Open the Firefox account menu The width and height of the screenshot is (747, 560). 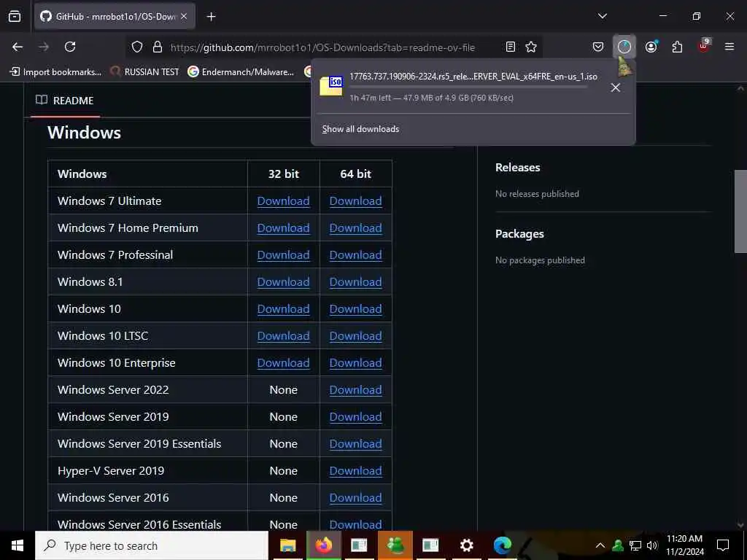pyautogui.click(x=651, y=47)
